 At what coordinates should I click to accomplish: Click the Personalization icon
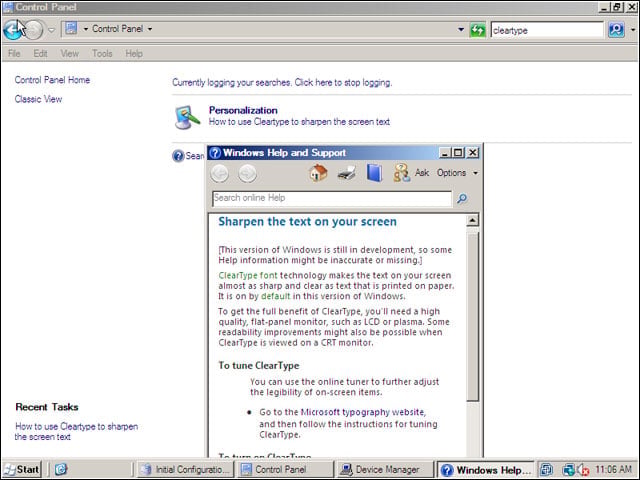click(x=187, y=117)
